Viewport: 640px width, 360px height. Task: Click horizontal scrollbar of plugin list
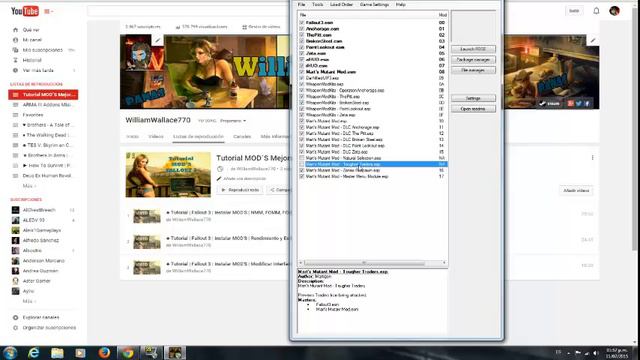tap(364, 263)
